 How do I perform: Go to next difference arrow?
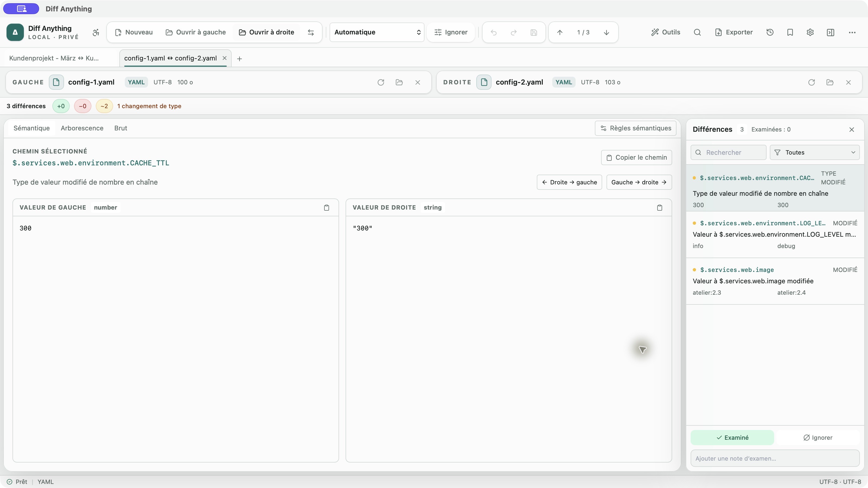click(x=606, y=32)
